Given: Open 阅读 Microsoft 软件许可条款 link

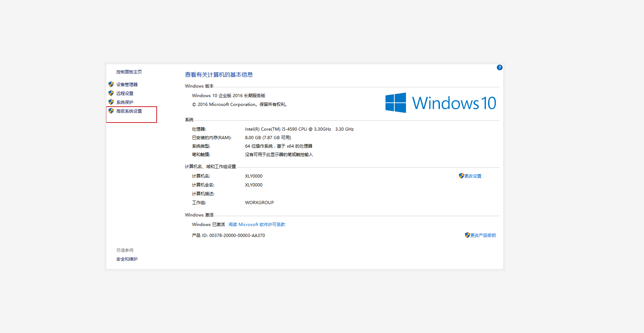Looking at the screenshot, I should [257, 225].
